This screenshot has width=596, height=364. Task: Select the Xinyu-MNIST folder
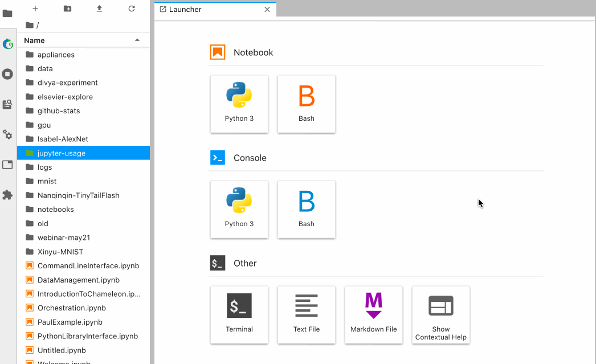click(83, 252)
